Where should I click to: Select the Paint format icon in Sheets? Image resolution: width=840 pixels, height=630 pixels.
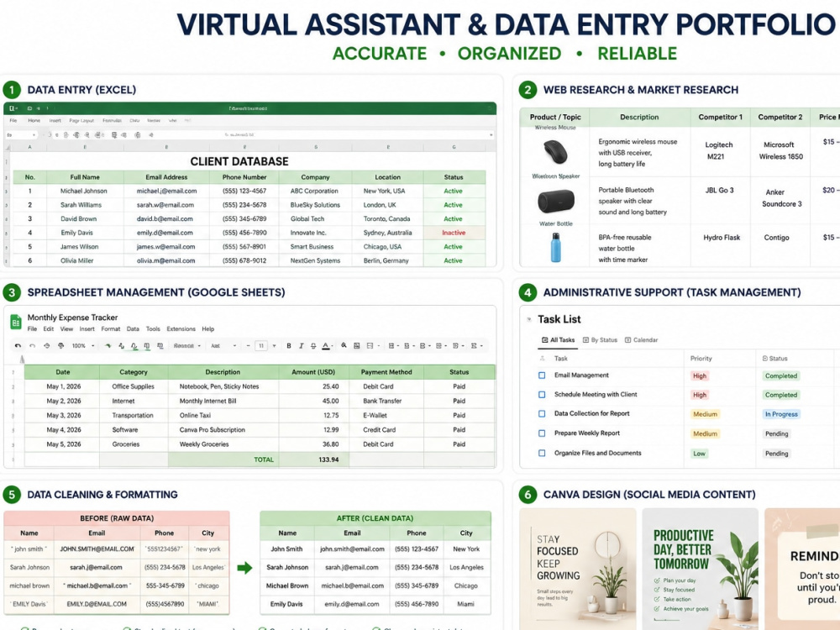point(61,345)
